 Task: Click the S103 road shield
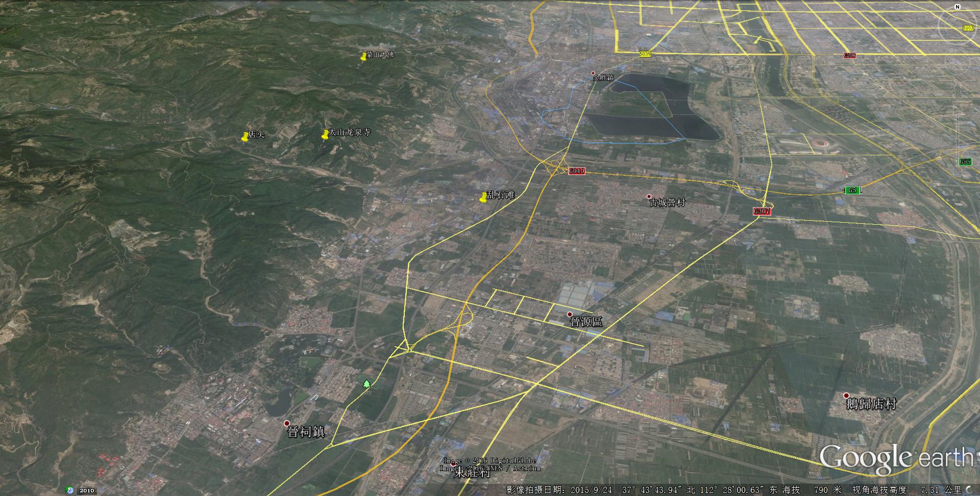click(x=968, y=28)
